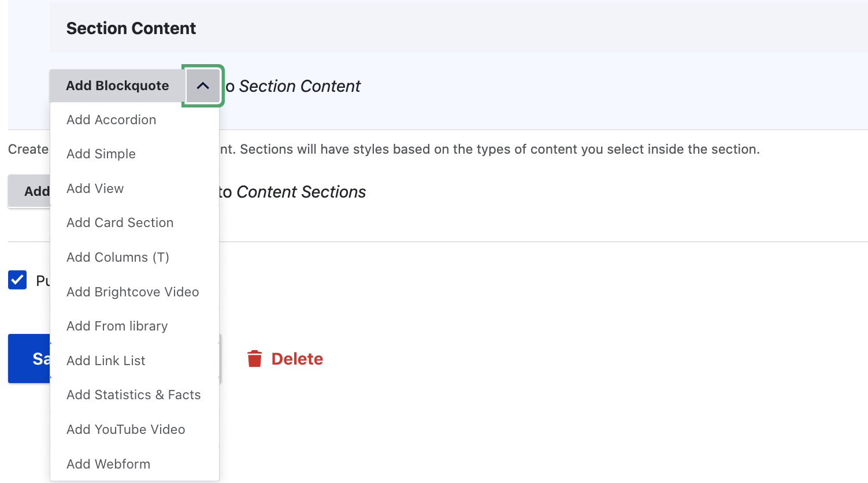Click the Add Blockquote button

click(x=117, y=86)
